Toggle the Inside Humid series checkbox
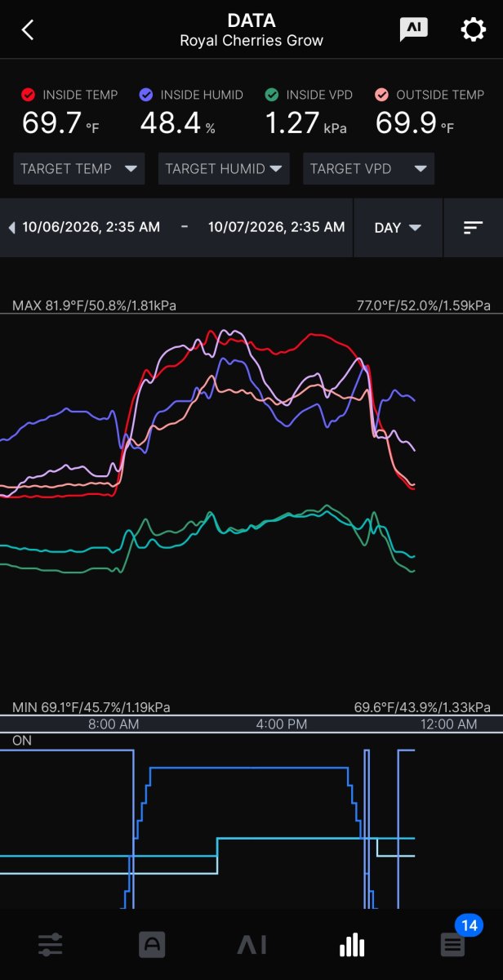The image size is (503, 980). click(x=146, y=95)
